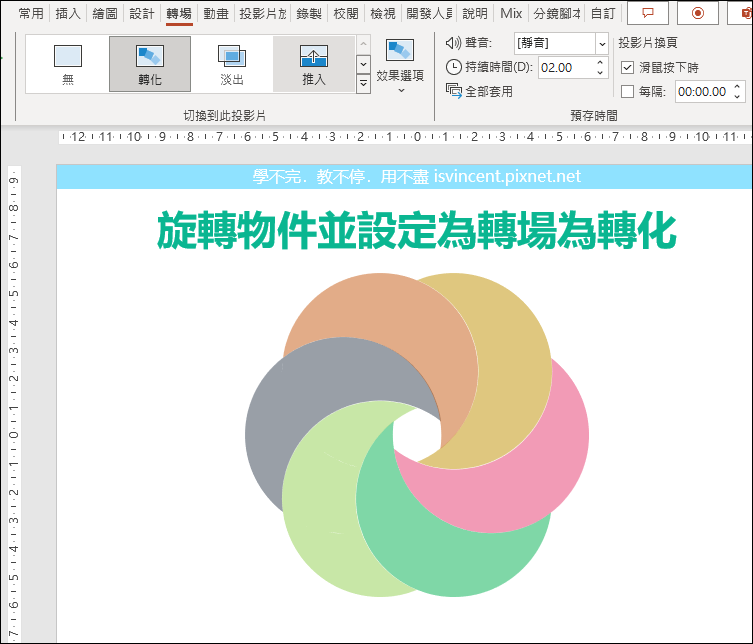The width and height of the screenshot is (753, 644).
Task: Click the 每隔 time field 00:00.00
Action: [x=703, y=92]
